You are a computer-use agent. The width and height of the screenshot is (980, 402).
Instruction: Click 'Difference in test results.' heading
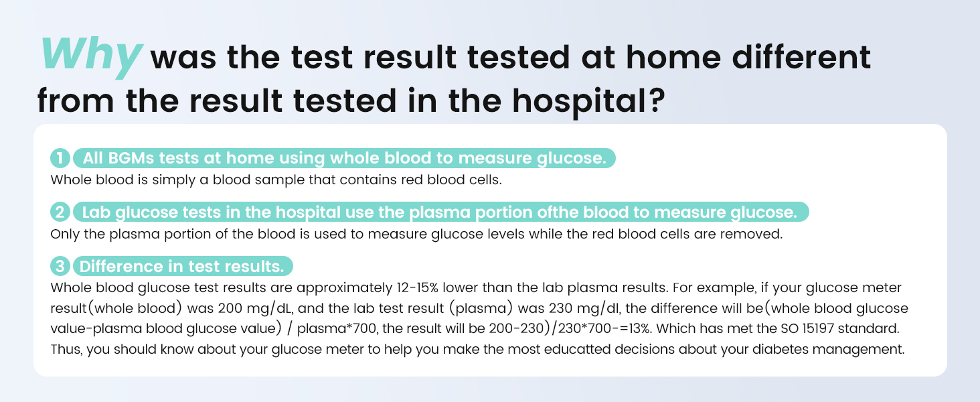click(183, 266)
